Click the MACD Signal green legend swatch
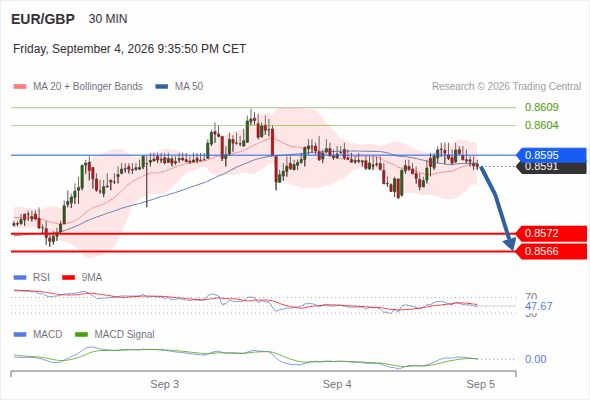The image size is (590, 400). click(x=81, y=335)
